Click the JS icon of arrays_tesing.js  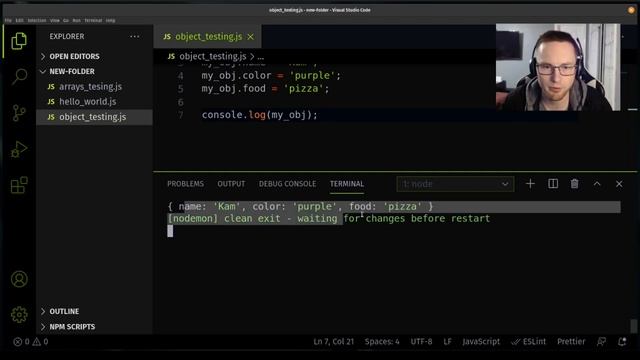click(x=51, y=87)
